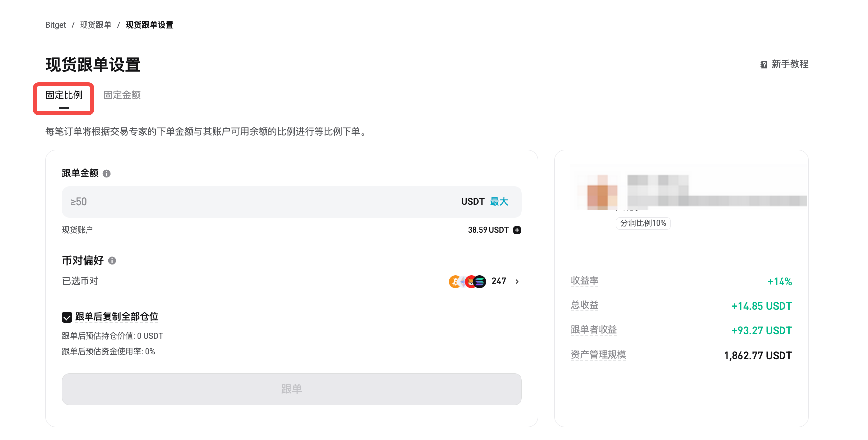Click the tutorial book icon beside 新手教程

click(763, 64)
